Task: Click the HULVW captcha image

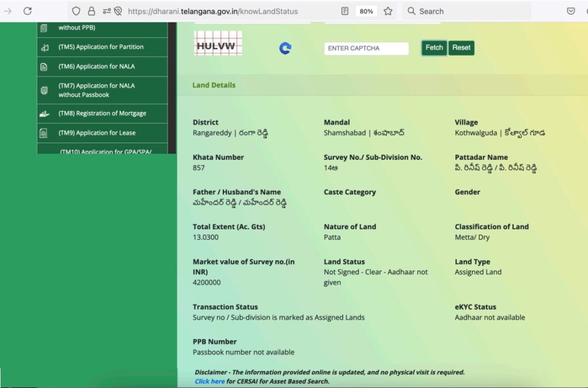Action: pyautogui.click(x=218, y=43)
